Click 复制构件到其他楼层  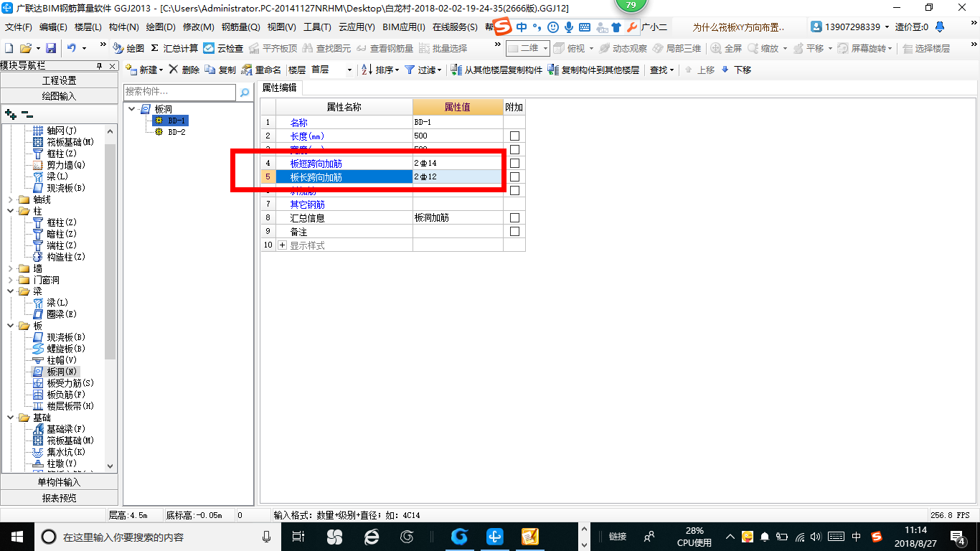coord(593,70)
